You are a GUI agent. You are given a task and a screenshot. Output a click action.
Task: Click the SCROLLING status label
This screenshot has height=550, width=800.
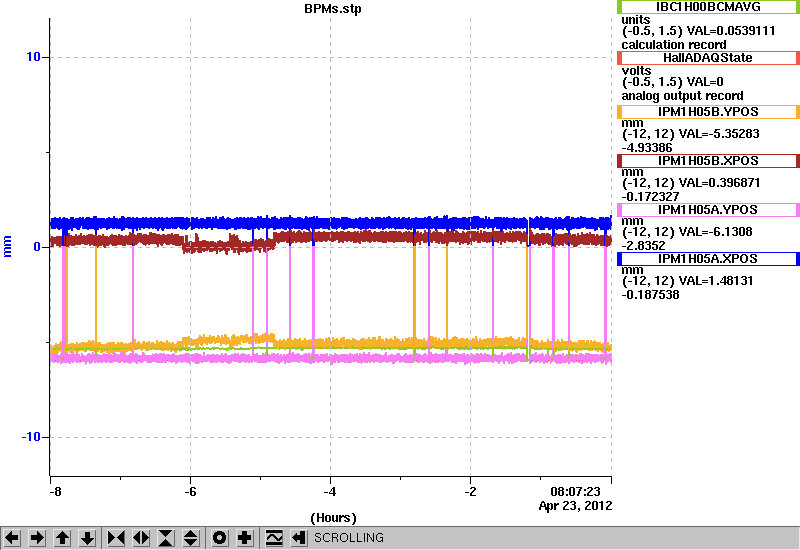coord(348,538)
